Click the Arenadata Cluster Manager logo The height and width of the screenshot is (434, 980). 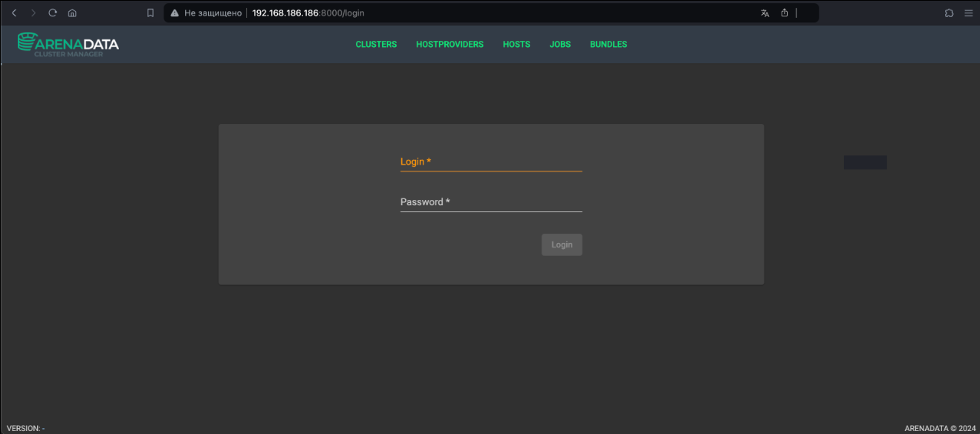point(68,44)
